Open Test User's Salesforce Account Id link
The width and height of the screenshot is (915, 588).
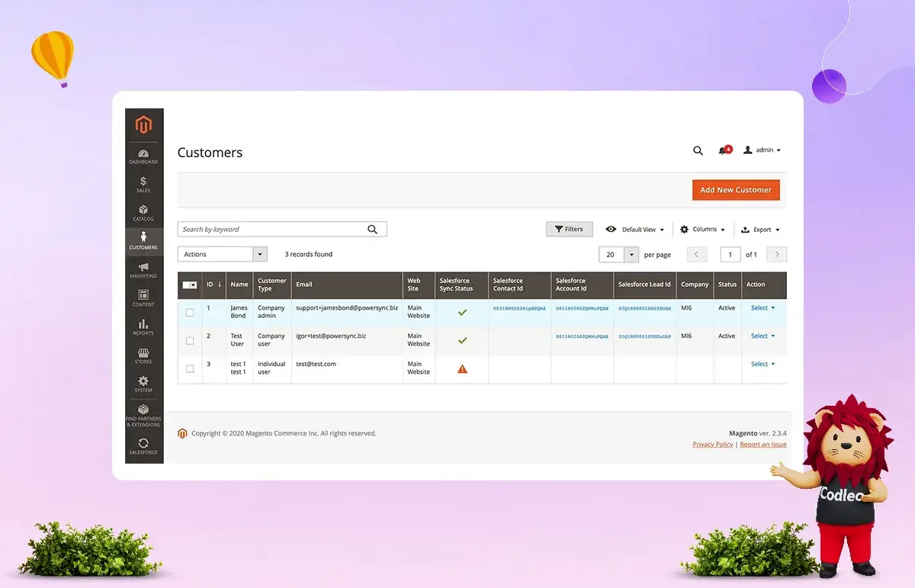(x=582, y=336)
